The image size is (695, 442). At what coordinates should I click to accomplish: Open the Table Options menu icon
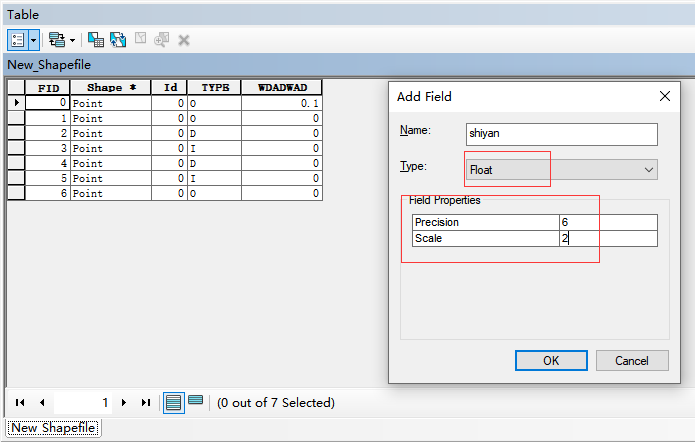[18, 40]
